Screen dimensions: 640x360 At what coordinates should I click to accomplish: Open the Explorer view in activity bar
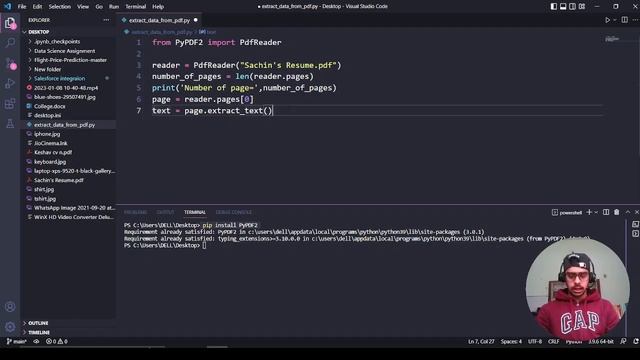[10, 23]
